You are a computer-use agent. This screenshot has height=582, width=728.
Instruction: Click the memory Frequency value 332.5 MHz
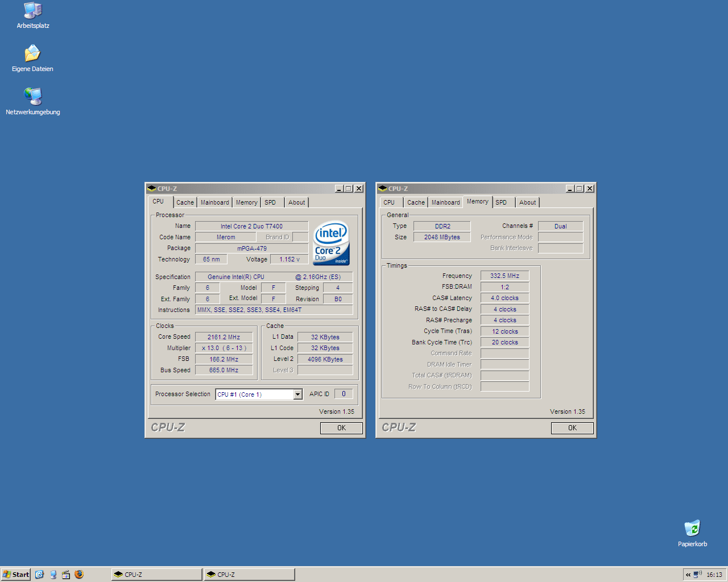(504, 276)
